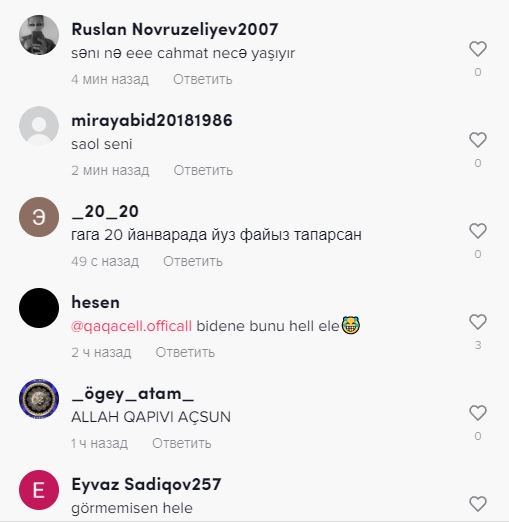Open _ögey_atam_ emblem avatar
The width and height of the screenshot is (509, 522).
pos(39,399)
